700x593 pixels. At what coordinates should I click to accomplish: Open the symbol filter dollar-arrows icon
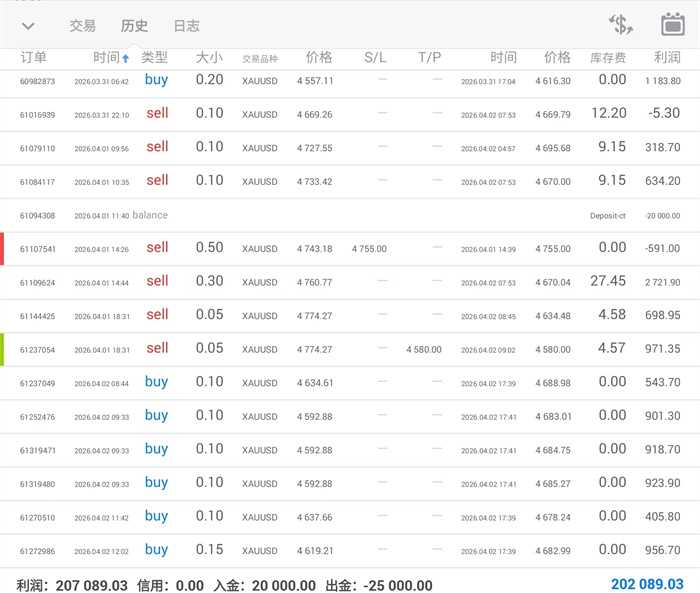coord(621,25)
